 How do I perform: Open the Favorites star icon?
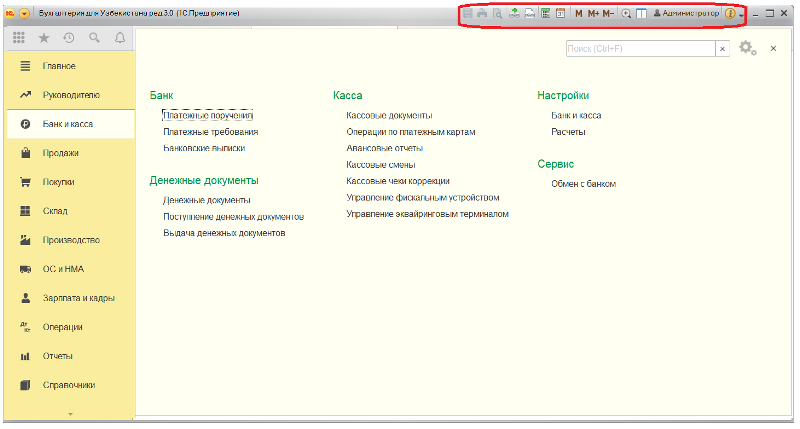click(44, 38)
